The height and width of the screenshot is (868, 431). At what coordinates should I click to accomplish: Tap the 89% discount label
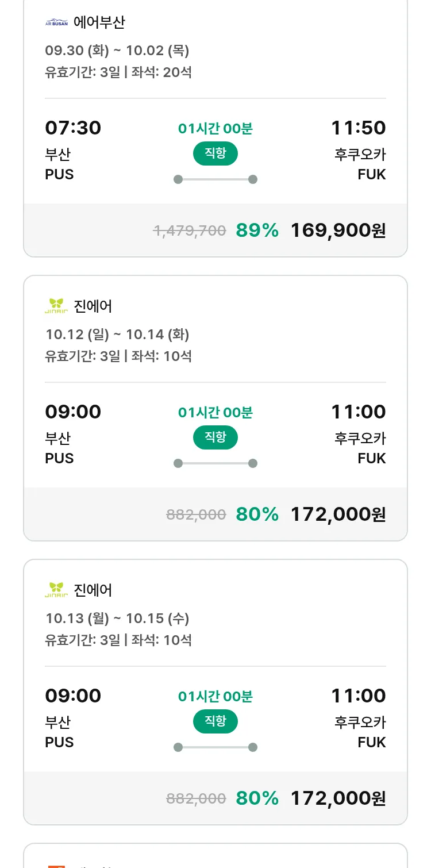coord(257,231)
